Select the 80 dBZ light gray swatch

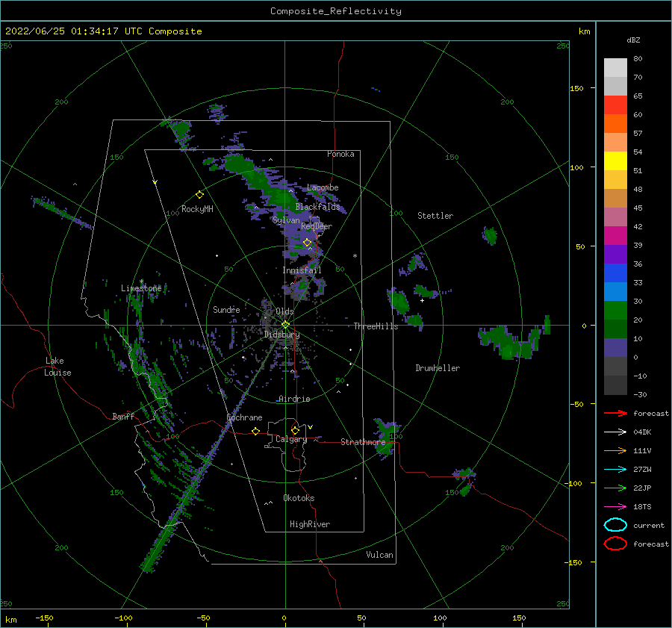615,68
